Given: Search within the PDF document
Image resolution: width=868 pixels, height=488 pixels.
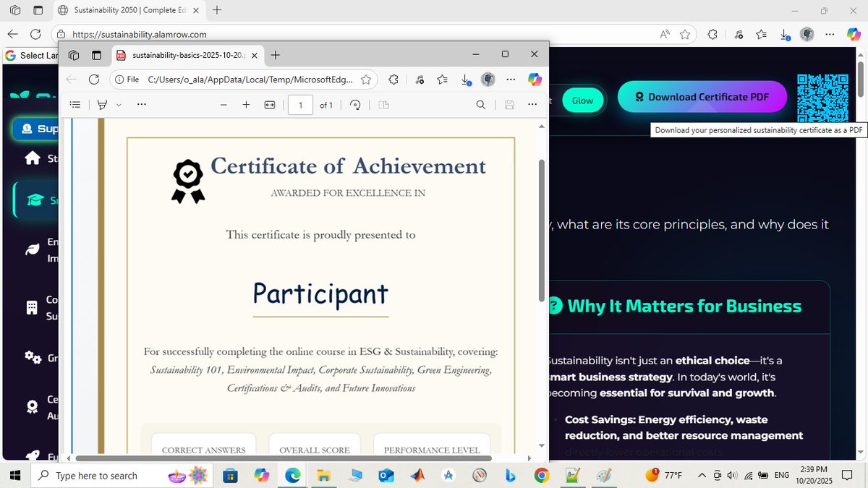Looking at the screenshot, I should (x=481, y=105).
